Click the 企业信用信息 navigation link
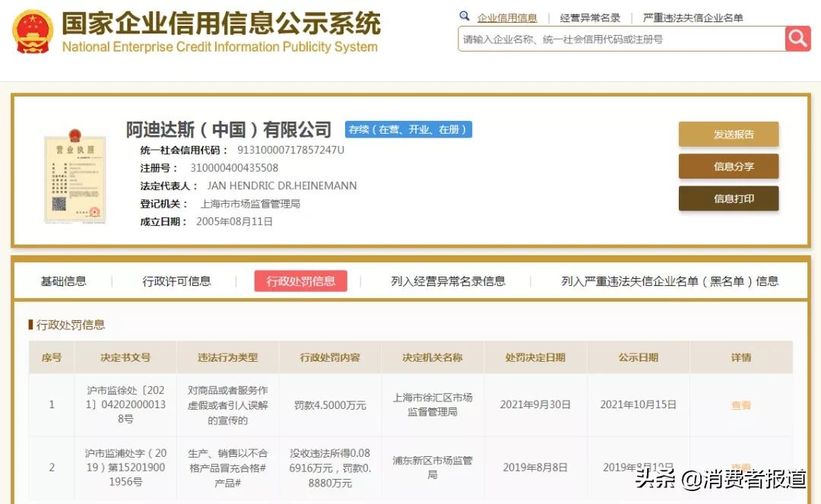The width and height of the screenshot is (821, 504). [x=506, y=16]
